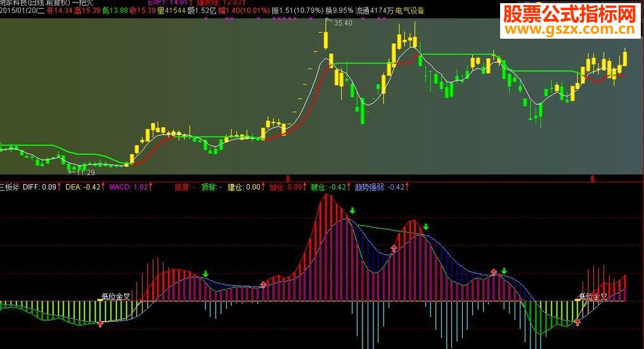
Task: Click the float shares value 流通4174万
Action: click(374, 11)
